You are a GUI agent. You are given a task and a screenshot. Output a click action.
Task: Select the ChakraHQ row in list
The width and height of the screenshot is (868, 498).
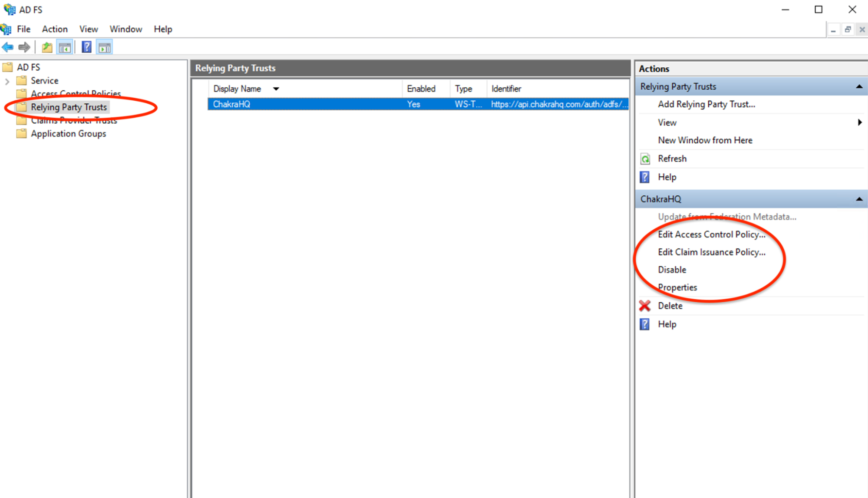pyautogui.click(x=231, y=104)
